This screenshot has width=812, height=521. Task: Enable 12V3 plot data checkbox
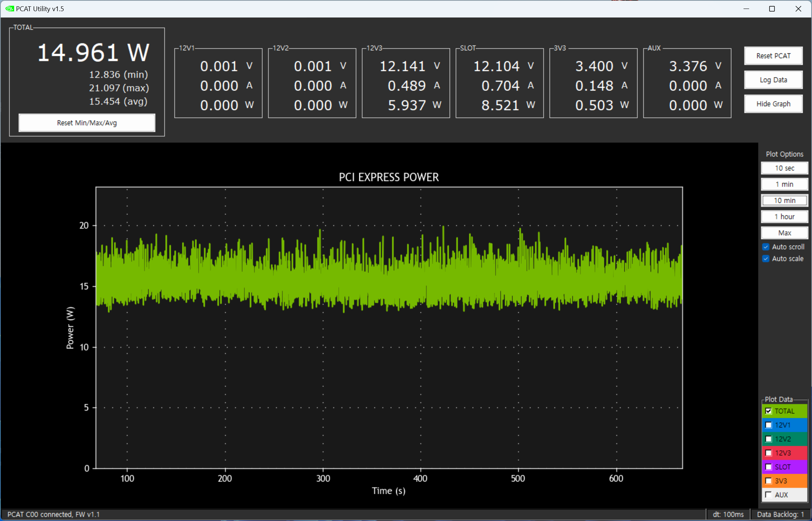tap(768, 453)
